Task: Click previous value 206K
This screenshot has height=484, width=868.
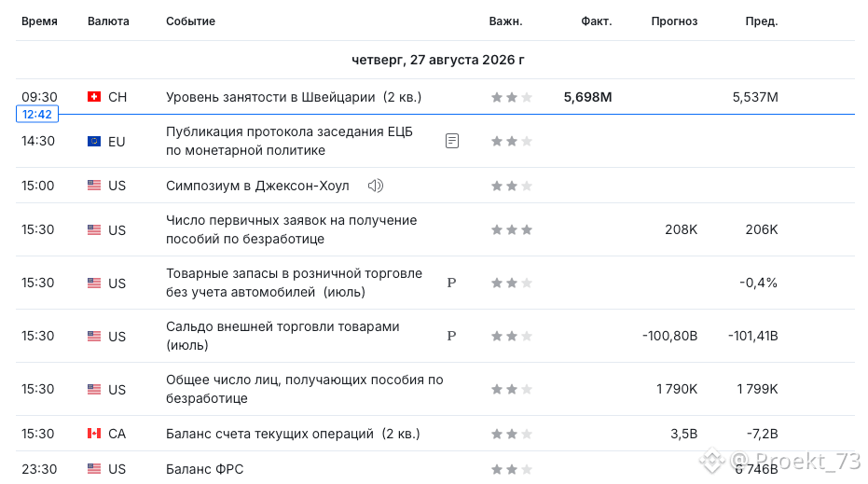Action: pyautogui.click(x=762, y=229)
